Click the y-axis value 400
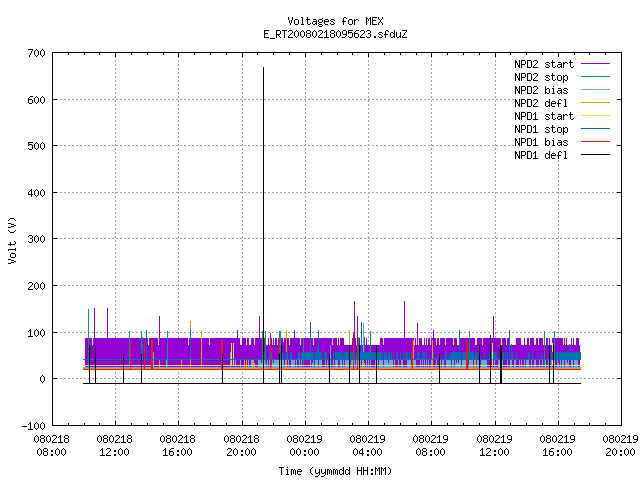The height and width of the screenshot is (480, 640). click(x=36, y=193)
